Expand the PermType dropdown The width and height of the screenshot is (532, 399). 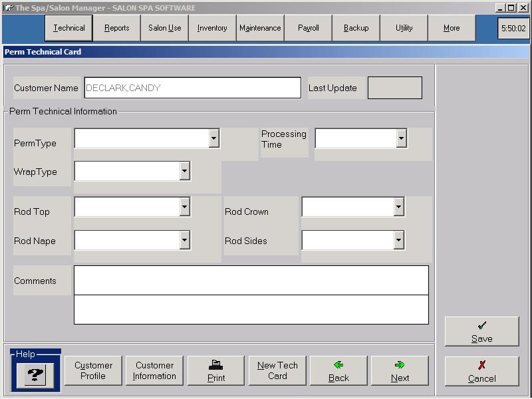(x=213, y=138)
